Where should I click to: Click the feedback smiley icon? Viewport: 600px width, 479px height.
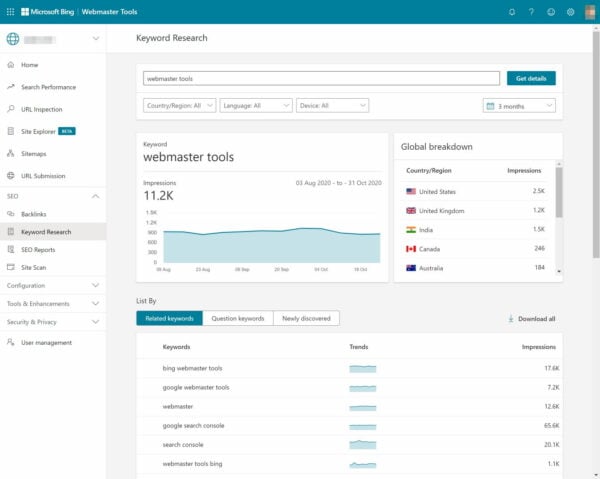[551, 12]
